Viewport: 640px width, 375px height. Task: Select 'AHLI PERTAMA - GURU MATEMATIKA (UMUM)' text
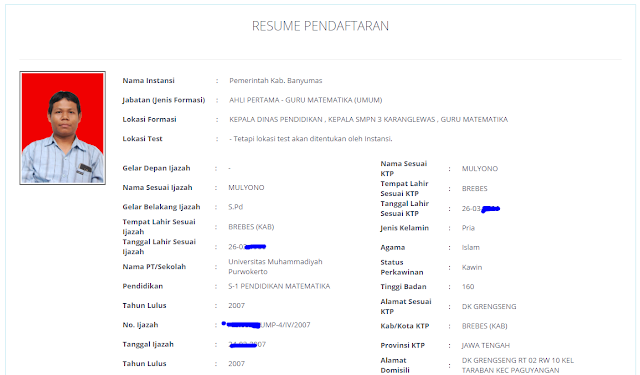point(306,100)
